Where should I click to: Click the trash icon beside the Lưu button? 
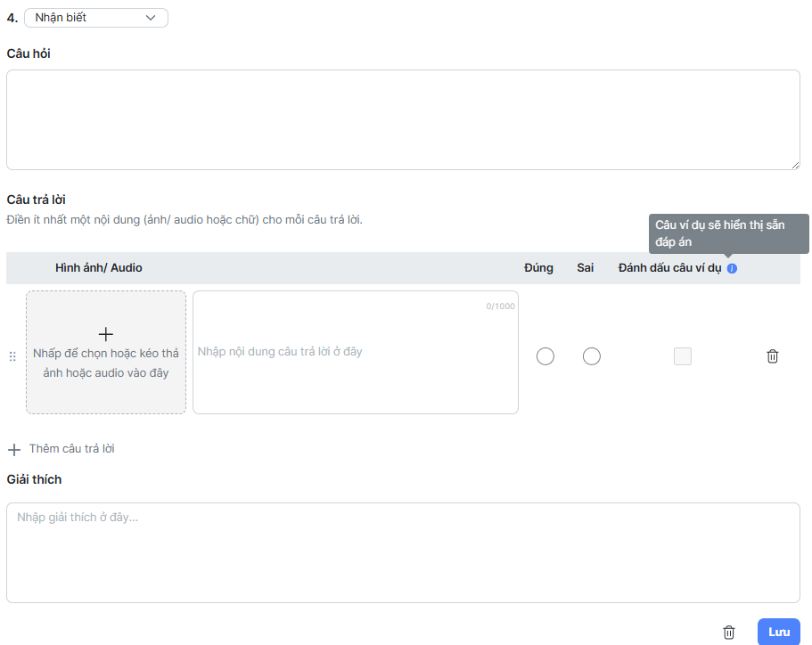pos(729,632)
